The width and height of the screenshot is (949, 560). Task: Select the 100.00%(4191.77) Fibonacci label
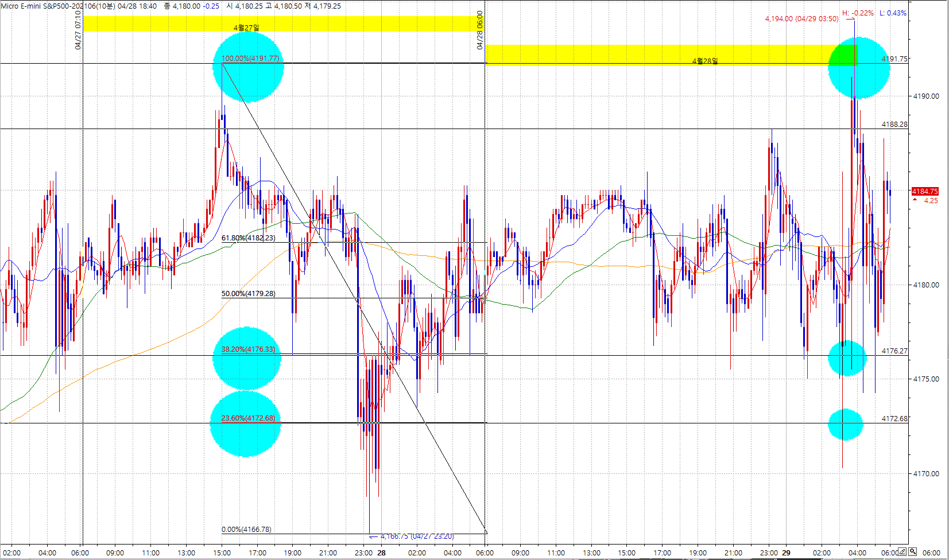[250, 59]
